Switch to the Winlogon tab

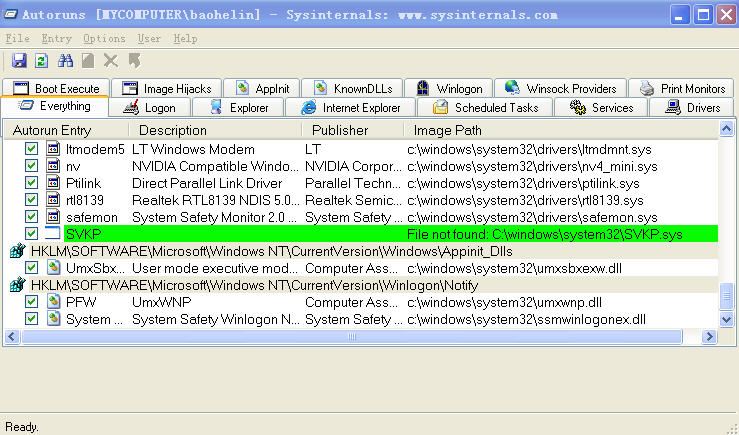(x=449, y=88)
